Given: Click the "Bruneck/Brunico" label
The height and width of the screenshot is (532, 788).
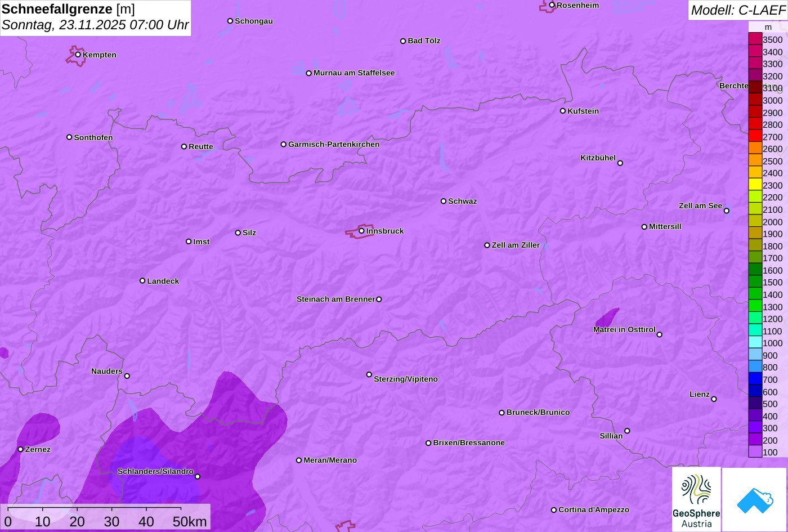Looking at the screenshot, I should [x=538, y=413].
